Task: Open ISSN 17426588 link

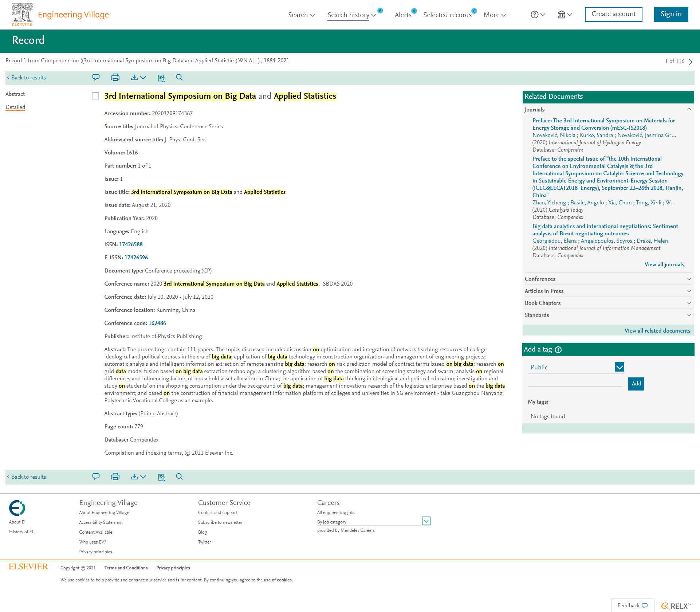Action: (x=131, y=244)
